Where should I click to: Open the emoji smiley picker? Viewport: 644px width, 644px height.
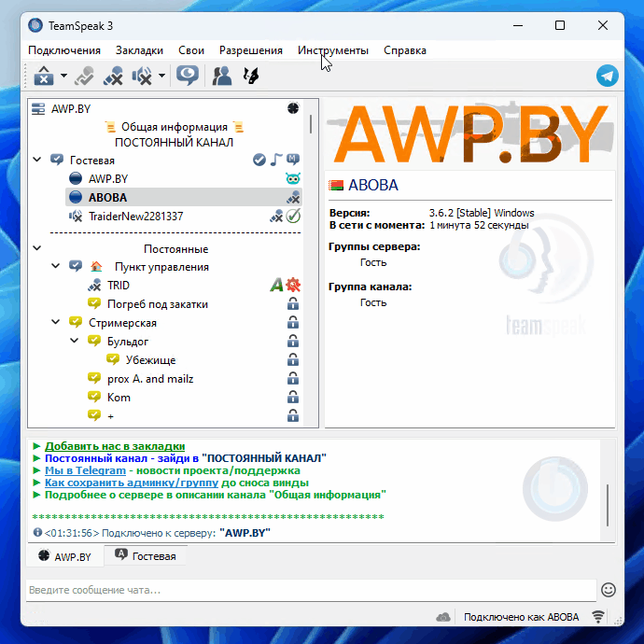pos(609,590)
